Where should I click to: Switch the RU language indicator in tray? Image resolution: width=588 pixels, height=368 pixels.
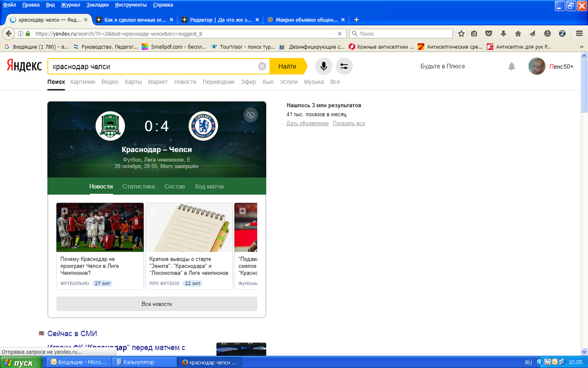(528, 362)
